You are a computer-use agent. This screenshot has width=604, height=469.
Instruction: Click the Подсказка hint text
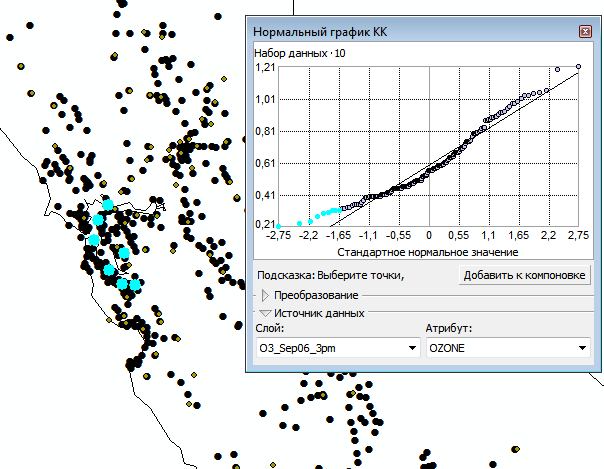tap(329, 275)
